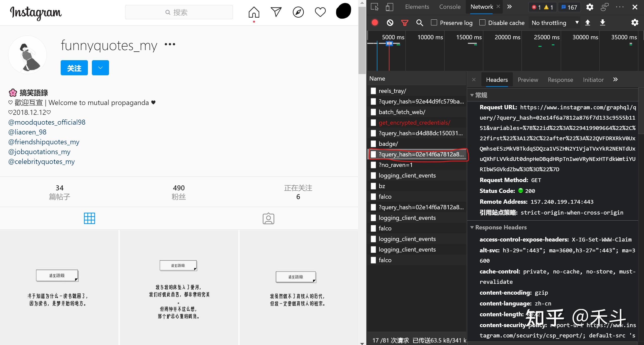This screenshot has height=345, width=644.
Task: Open @jobquotations_my profile link
Action: point(39,152)
